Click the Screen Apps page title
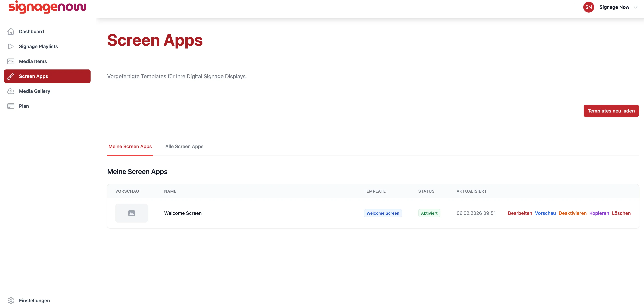This screenshot has height=307, width=644. [155, 40]
